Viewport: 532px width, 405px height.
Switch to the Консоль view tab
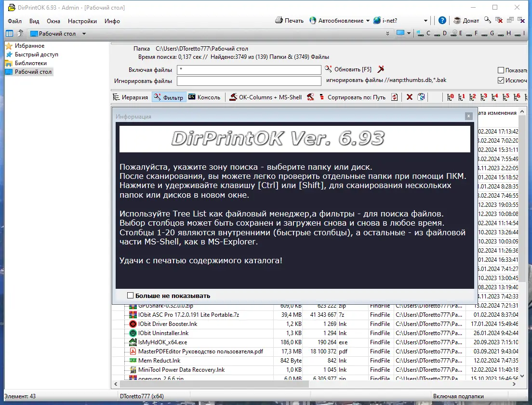pyautogui.click(x=205, y=97)
